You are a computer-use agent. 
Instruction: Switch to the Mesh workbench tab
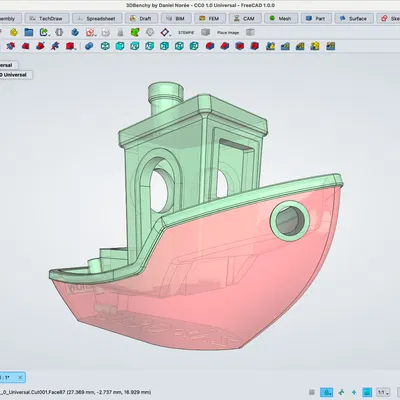click(281, 18)
